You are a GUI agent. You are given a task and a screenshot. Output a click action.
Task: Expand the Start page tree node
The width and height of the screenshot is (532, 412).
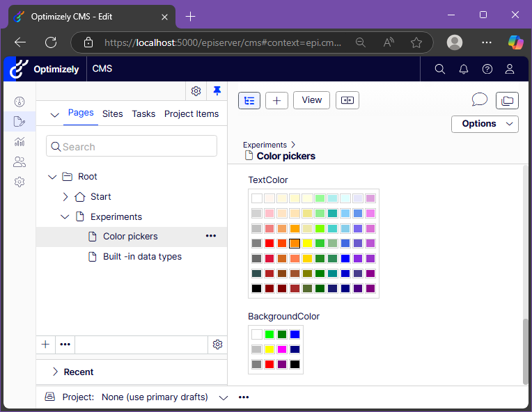click(65, 197)
